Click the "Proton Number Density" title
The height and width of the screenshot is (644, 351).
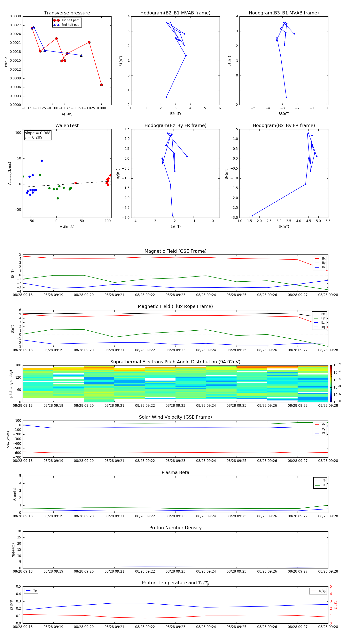click(175, 528)
